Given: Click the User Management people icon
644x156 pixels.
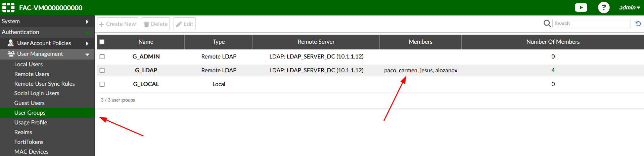Looking at the screenshot, I should pyautogui.click(x=11, y=54).
